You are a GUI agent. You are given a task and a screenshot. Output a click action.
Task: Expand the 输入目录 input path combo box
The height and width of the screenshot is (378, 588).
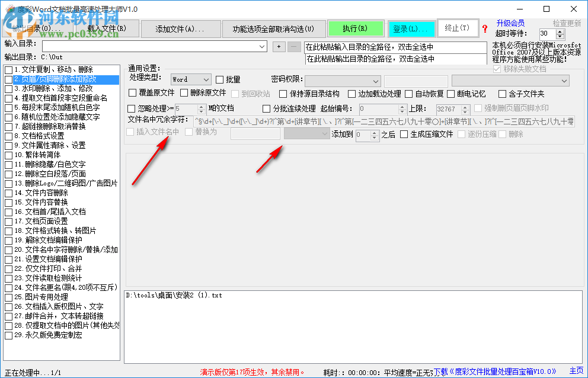coord(263,46)
